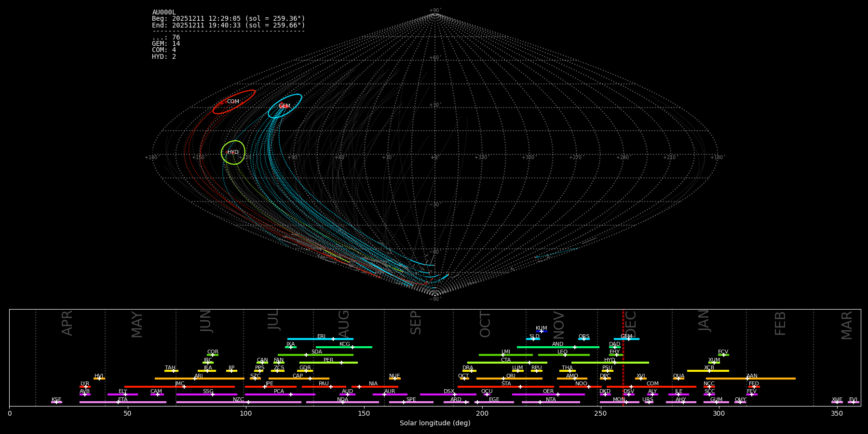
Task: Click the AU000L station name text
Action: click(164, 13)
